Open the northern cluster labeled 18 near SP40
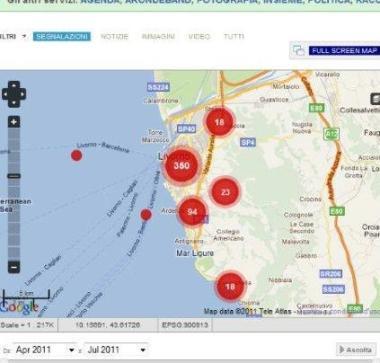Viewport: 380px width, 363px height. tap(219, 122)
